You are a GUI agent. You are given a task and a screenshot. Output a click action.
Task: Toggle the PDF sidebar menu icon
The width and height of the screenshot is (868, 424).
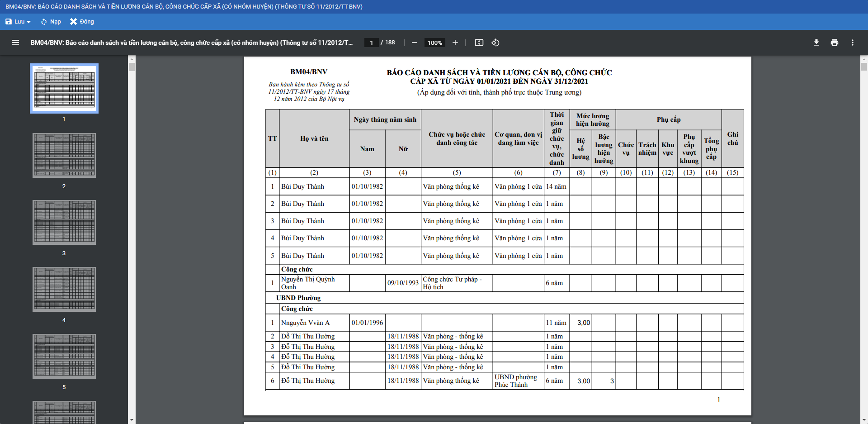coord(15,43)
